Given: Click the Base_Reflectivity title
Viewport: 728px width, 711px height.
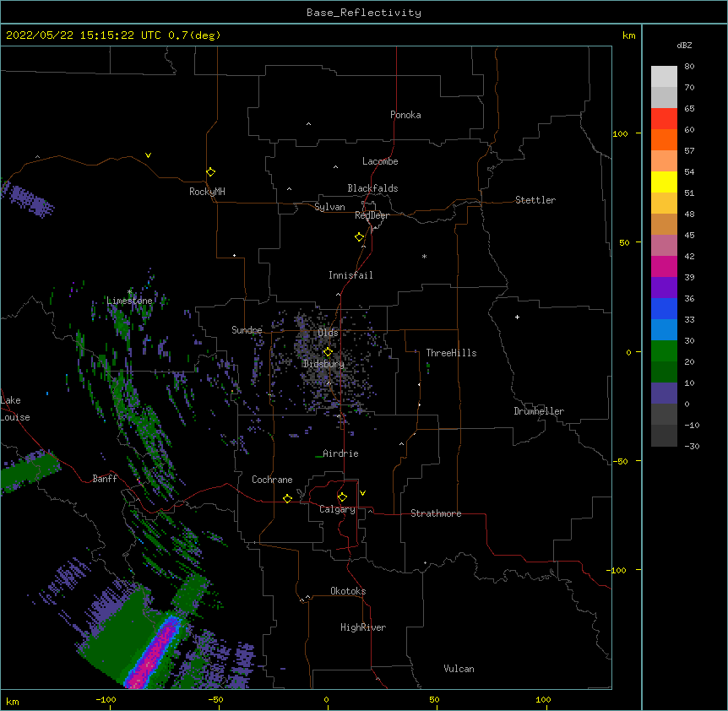Looking at the screenshot, I should (x=364, y=13).
